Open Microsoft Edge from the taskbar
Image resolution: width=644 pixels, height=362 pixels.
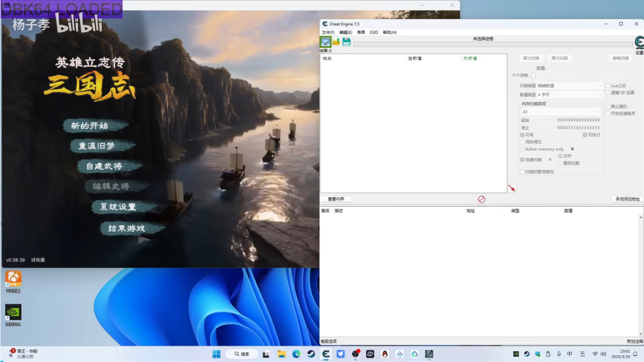click(x=296, y=354)
